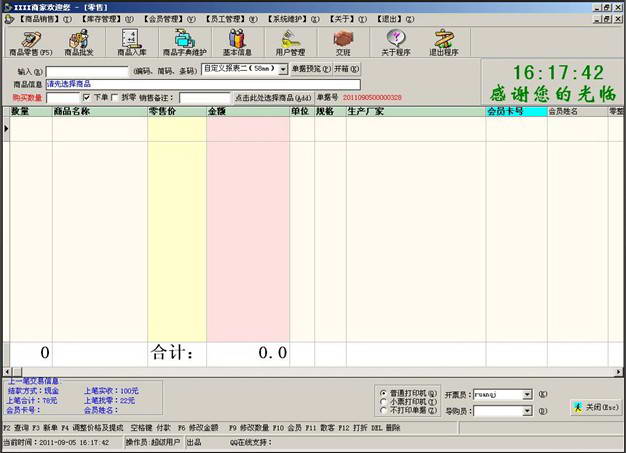Open 关于程序 about dialog icon
The image size is (626, 453).
(x=396, y=43)
